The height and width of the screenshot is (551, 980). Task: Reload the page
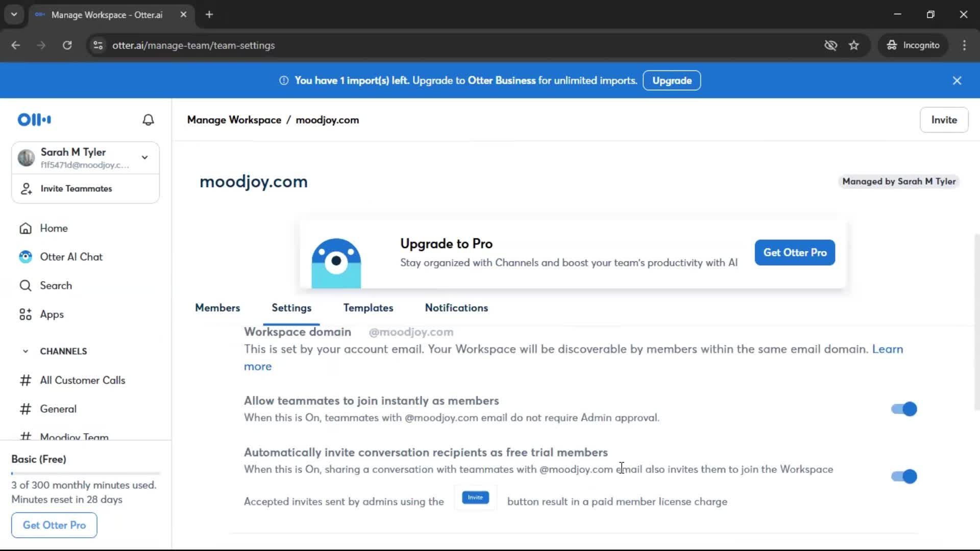[x=67, y=45]
